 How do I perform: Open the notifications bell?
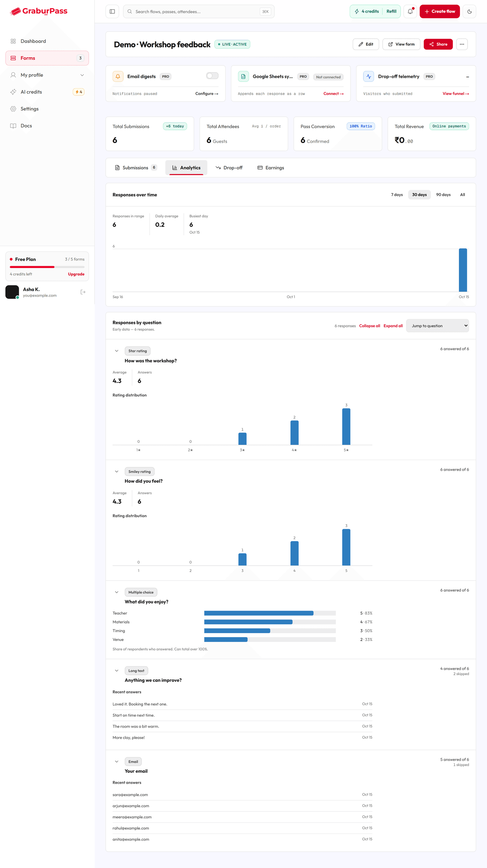point(410,12)
